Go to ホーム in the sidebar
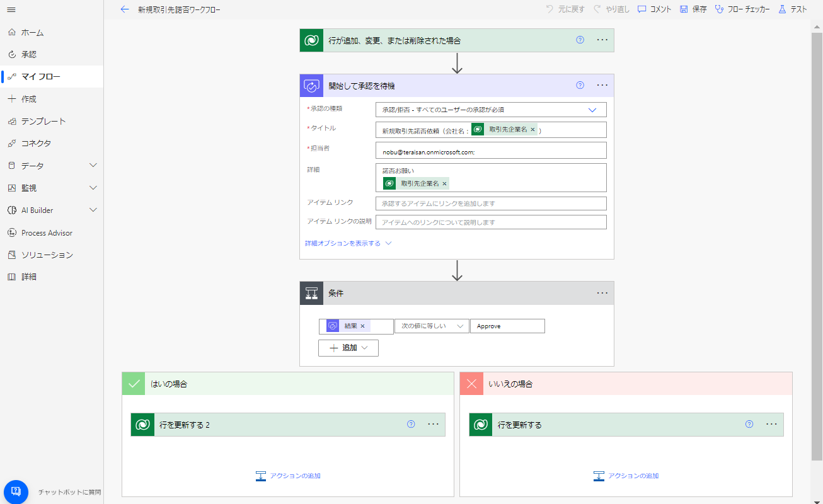The height and width of the screenshot is (504, 823). (x=32, y=32)
